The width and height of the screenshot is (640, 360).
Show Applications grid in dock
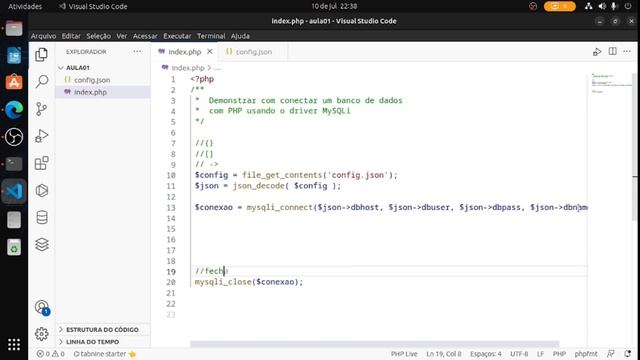click(14, 344)
